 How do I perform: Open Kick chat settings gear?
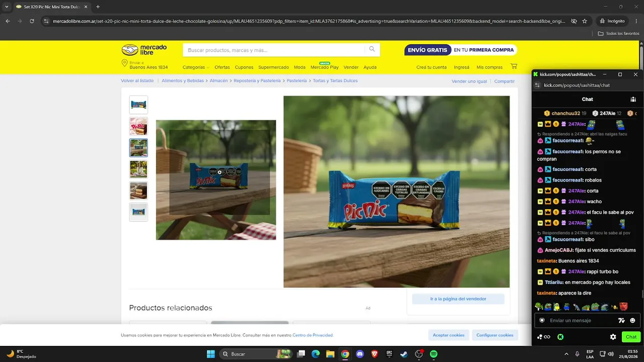(613, 337)
